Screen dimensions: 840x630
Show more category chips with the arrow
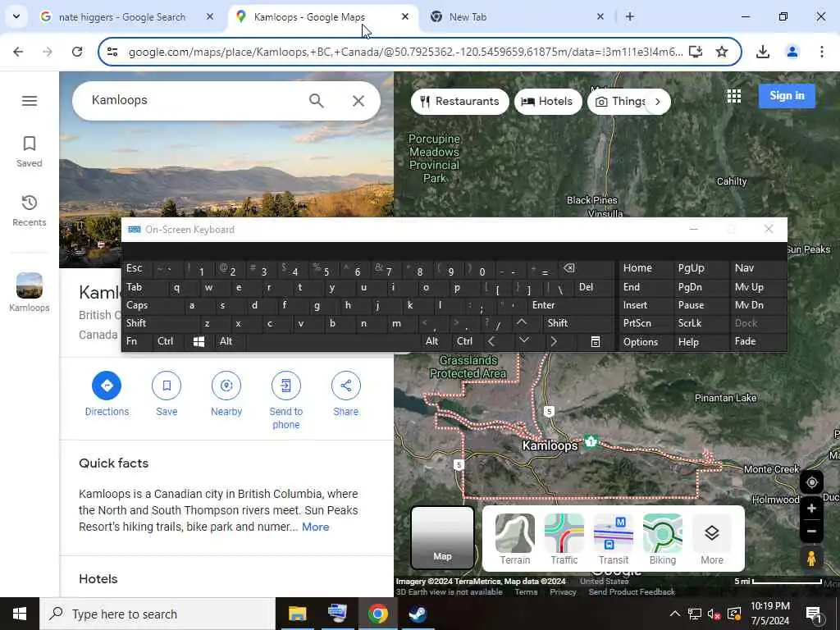tap(657, 102)
